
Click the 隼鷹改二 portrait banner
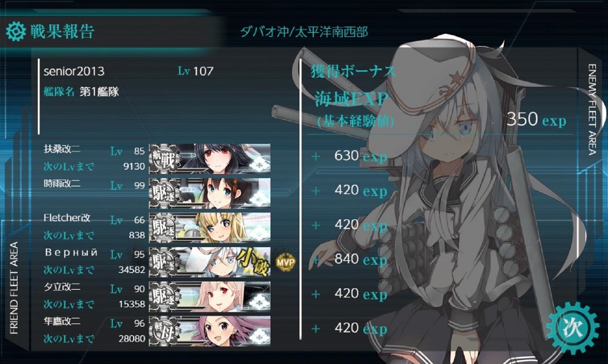(210, 331)
